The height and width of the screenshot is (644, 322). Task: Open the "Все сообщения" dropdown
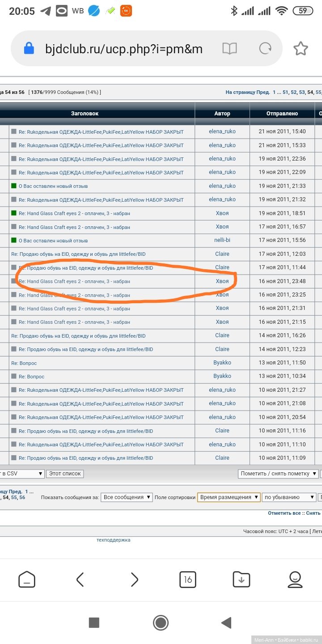(127, 497)
